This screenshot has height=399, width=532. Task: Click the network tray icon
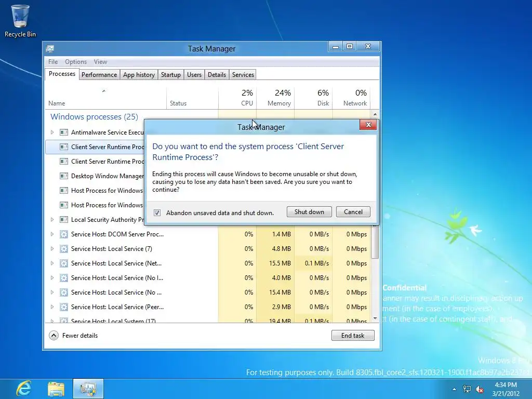[467, 389]
